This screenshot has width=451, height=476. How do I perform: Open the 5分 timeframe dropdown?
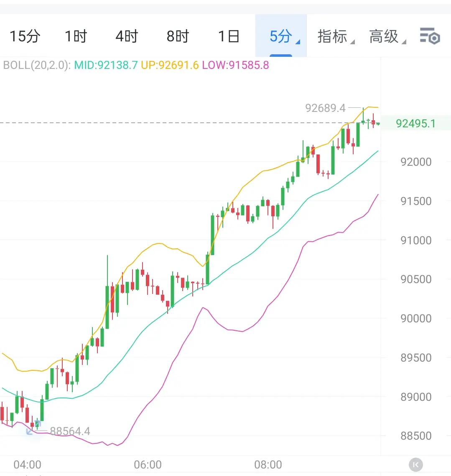281,36
